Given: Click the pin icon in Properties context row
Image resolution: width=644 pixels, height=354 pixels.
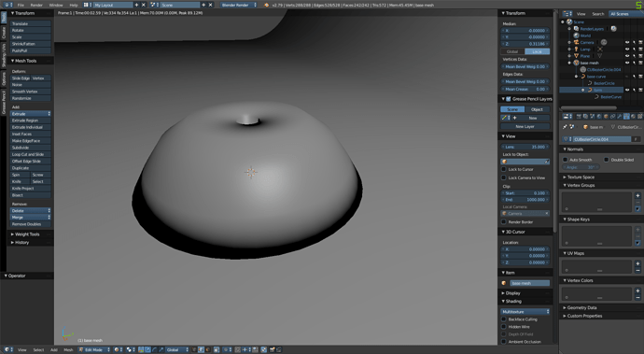Looking at the screenshot, I should click(x=565, y=127).
